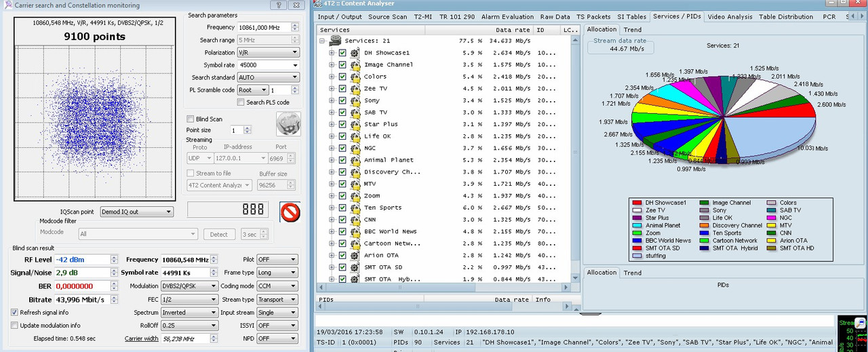This screenshot has width=868, height=352.
Task: Click the Detect button
Action: point(220,235)
